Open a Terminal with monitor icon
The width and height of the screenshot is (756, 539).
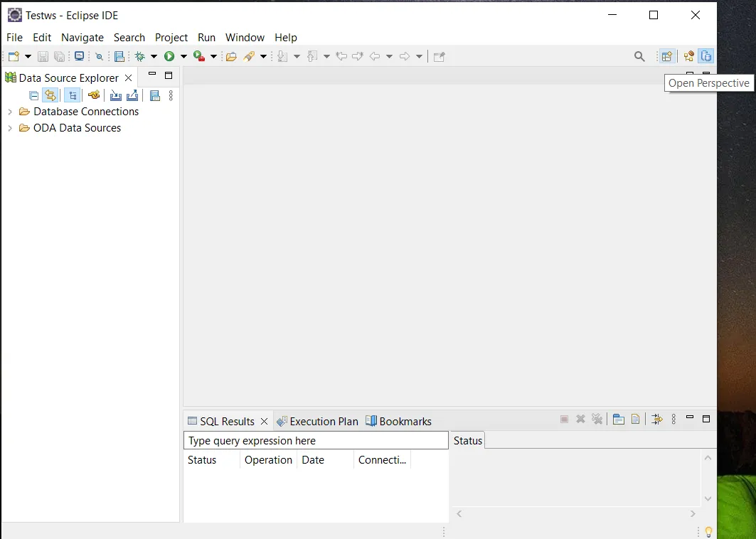(80, 56)
